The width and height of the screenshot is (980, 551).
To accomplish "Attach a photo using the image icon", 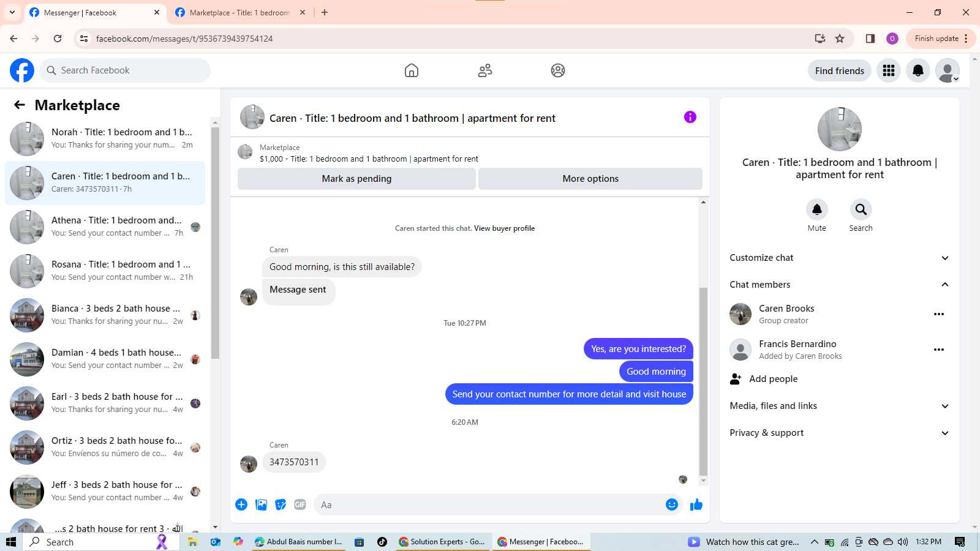I will [x=261, y=504].
